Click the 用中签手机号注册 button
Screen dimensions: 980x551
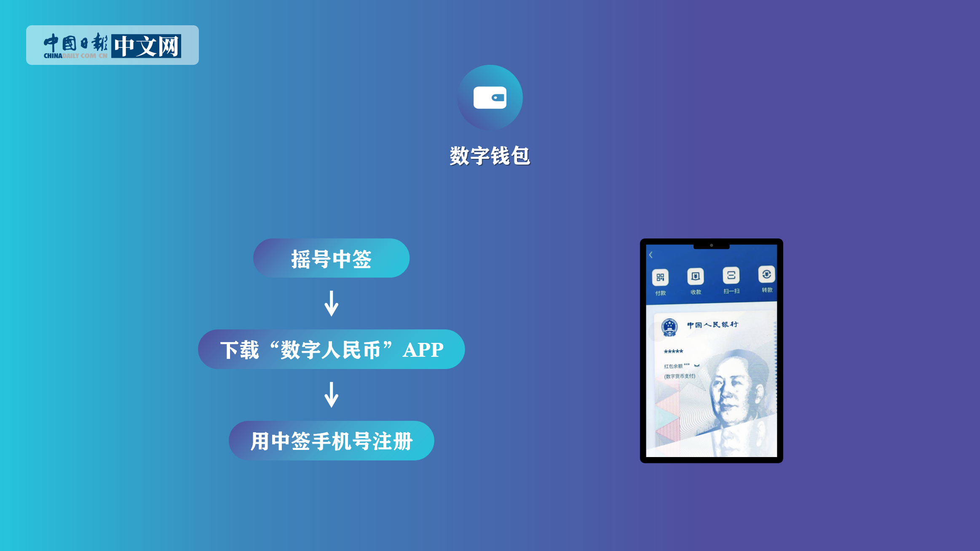330,441
